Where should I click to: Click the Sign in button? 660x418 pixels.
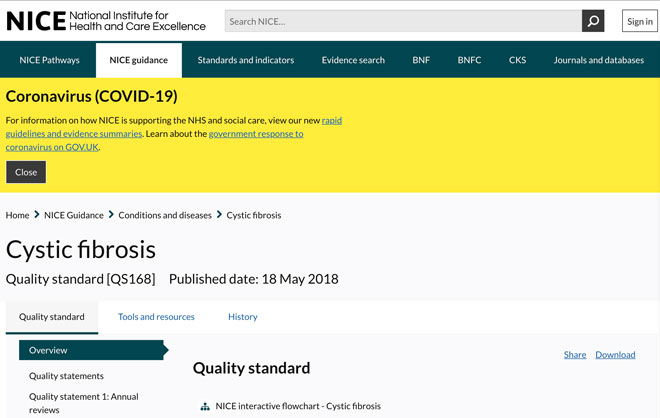click(639, 21)
